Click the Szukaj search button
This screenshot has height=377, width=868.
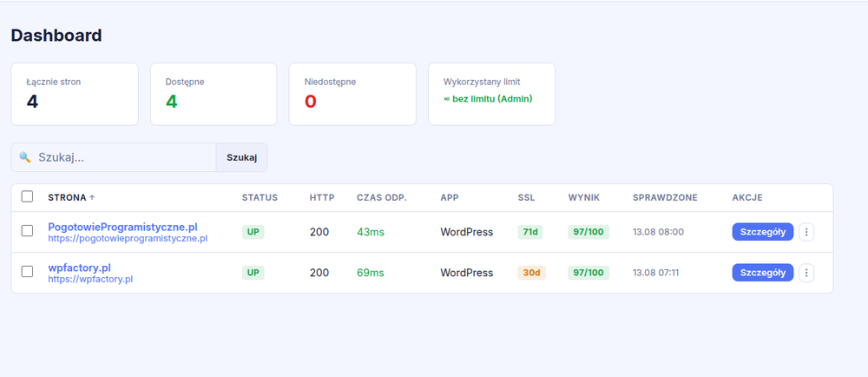pyautogui.click(x=241, y=157)
